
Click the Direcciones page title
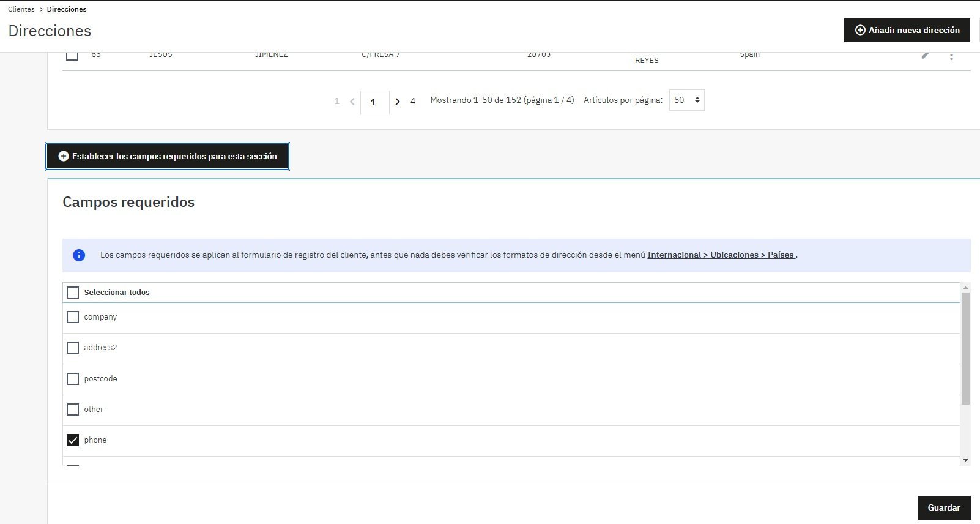[x=50, y=31]
